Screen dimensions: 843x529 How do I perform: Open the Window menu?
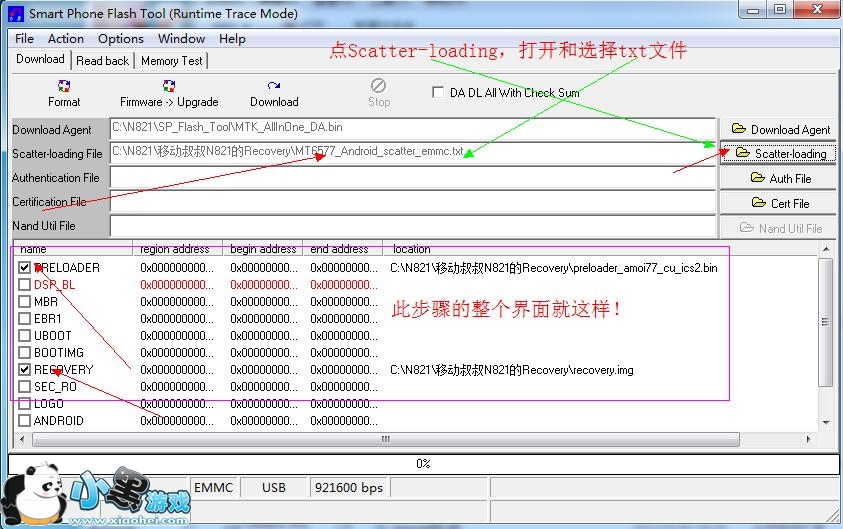click(x=181, y=39)
